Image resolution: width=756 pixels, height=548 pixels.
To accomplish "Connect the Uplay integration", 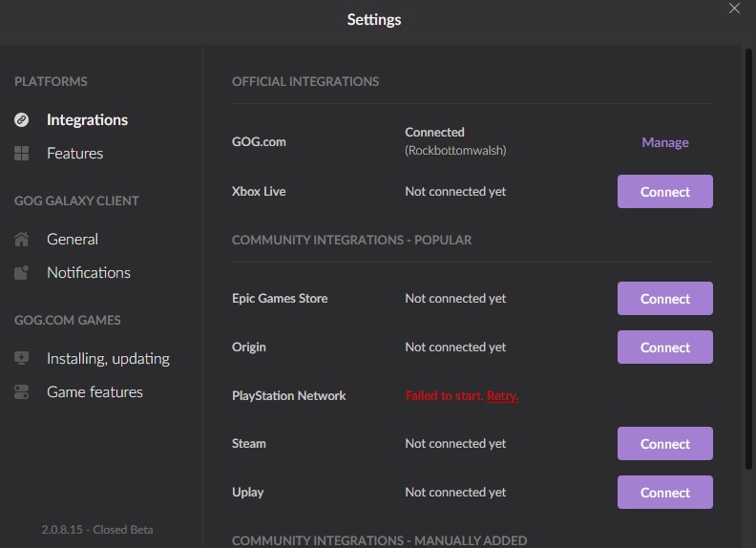I will [665, 493].
